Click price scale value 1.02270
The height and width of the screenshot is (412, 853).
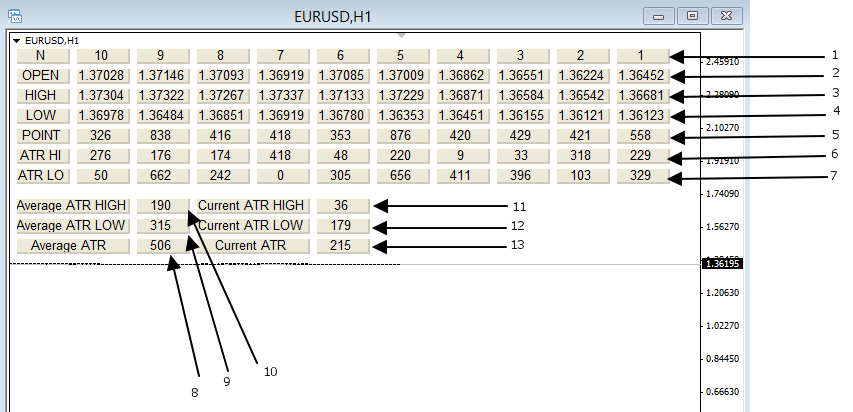[x=722, y=325]
